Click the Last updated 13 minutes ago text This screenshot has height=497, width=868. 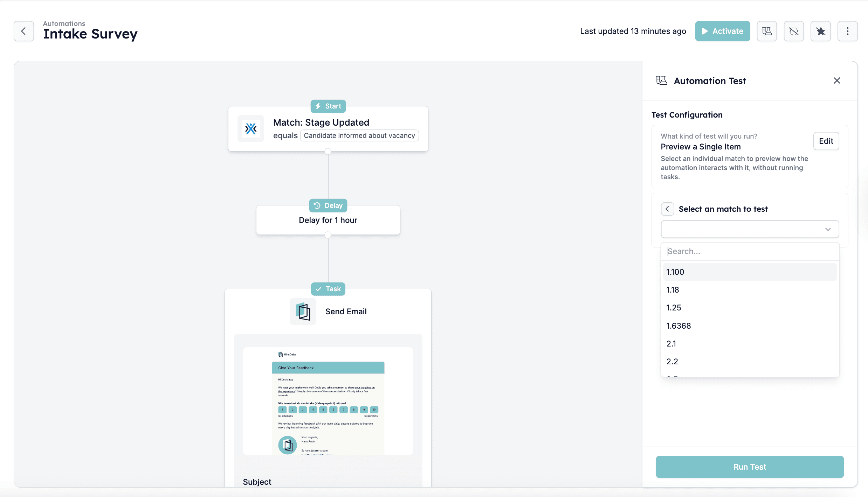633,31
